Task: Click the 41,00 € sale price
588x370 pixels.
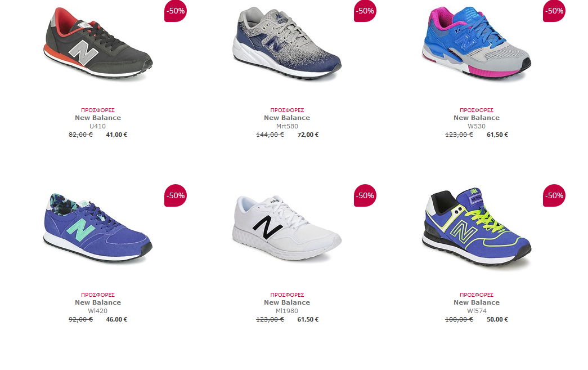Action: [116, 135]
